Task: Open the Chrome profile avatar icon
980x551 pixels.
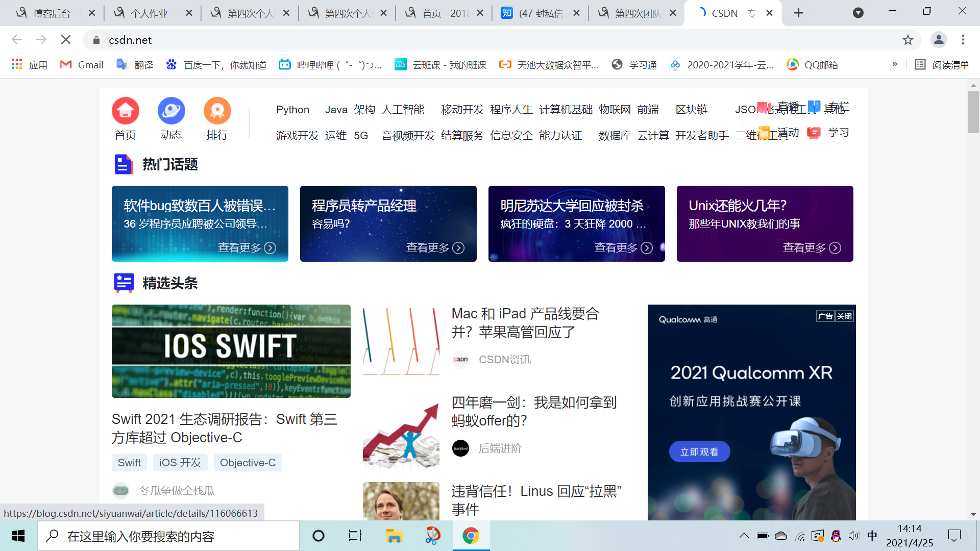Action: [938, 40]
